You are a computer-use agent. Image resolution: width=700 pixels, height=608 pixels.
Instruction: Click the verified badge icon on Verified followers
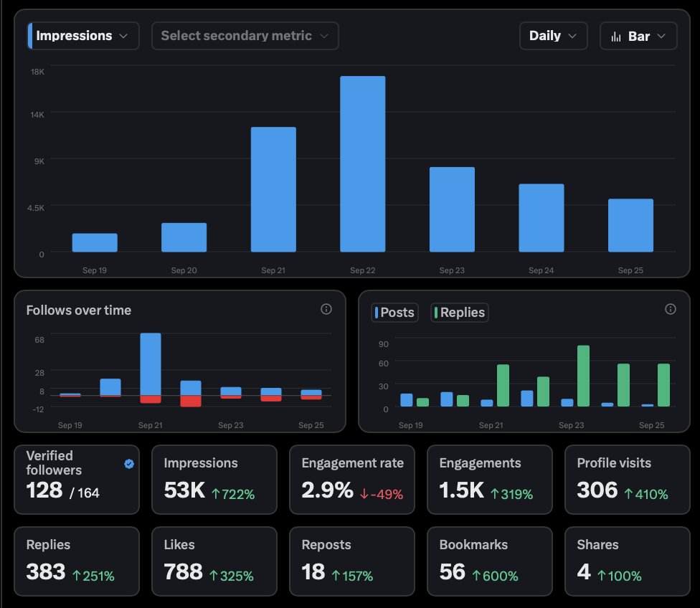(129, 464)
